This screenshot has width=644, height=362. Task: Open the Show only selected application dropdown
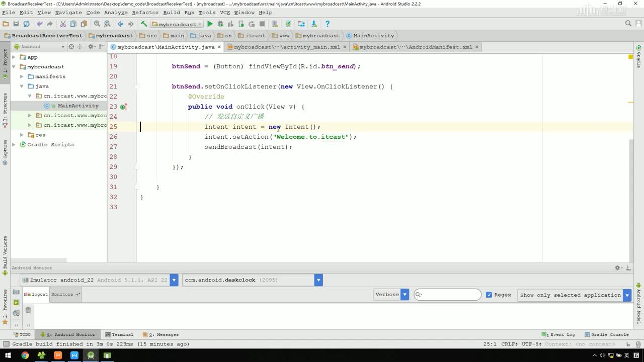(x=574, y=295)
